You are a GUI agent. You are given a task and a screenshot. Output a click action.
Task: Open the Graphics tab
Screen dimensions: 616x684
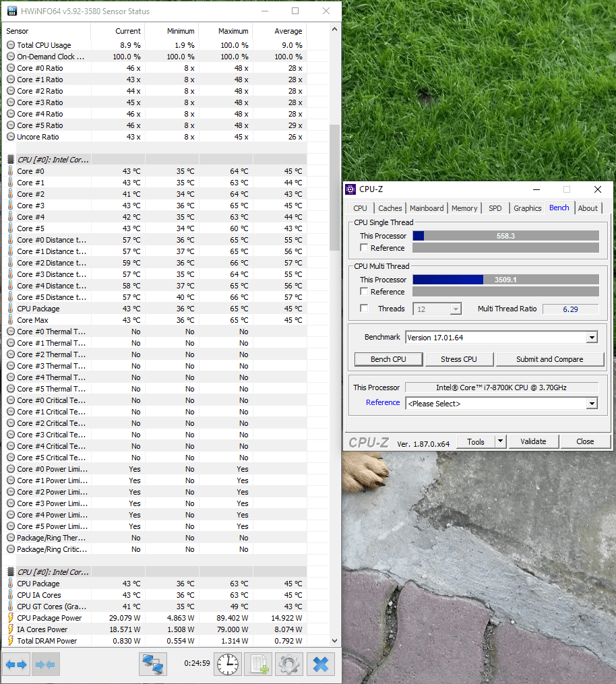[527, 208]
